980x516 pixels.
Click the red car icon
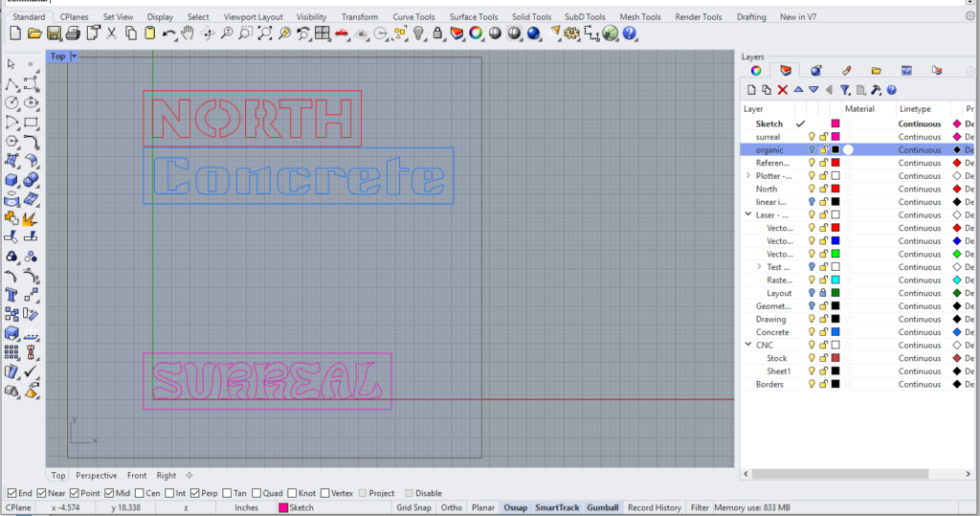pos(342,34)
